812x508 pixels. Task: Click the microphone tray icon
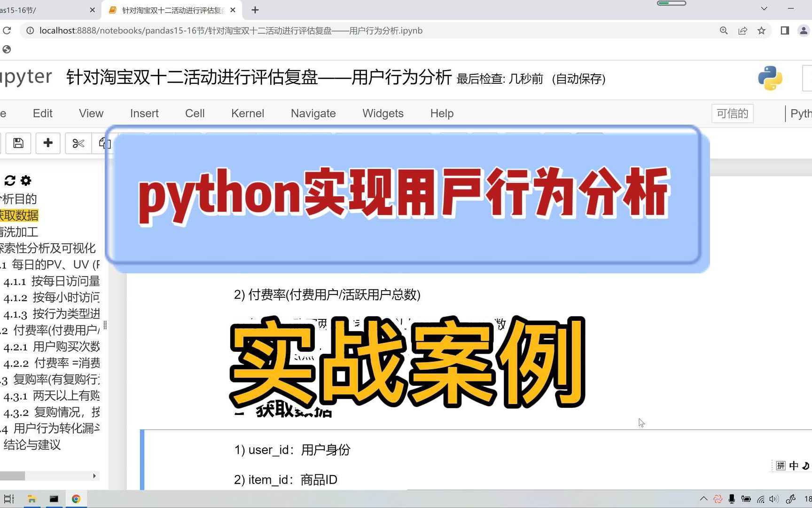coord(732,499)
